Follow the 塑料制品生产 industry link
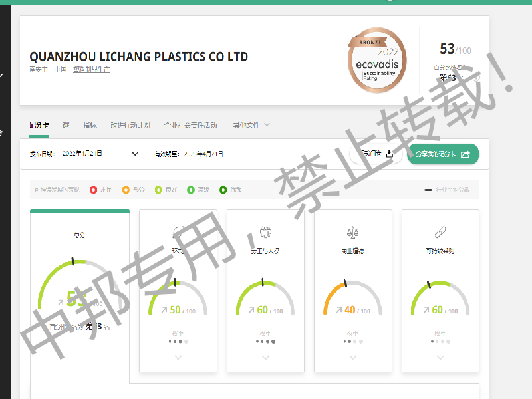Image resolution: width=532 pixels, height=399 pixels. 91,70
